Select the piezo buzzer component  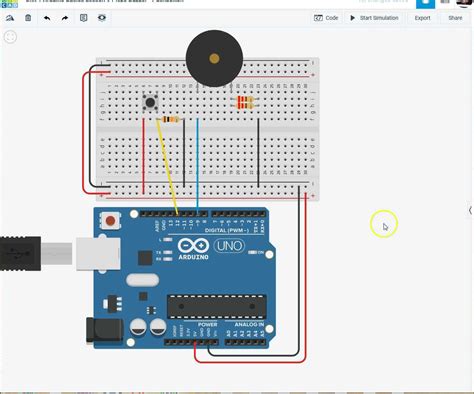tap(214, 58)
